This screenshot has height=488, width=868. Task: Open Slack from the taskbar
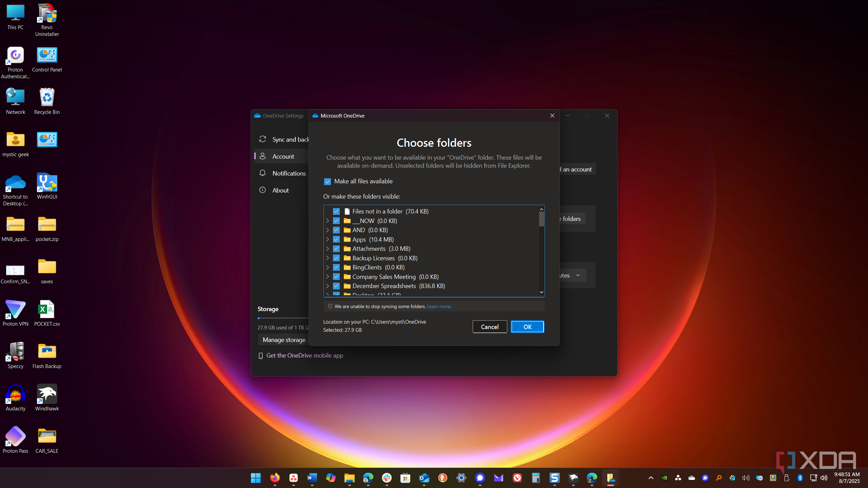(x=387, y=478)
